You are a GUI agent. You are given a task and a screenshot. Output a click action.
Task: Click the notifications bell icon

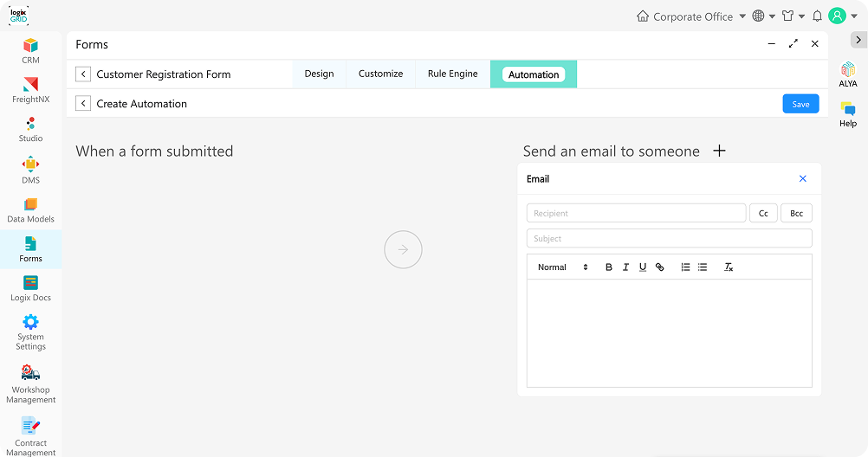click(817, 16)
